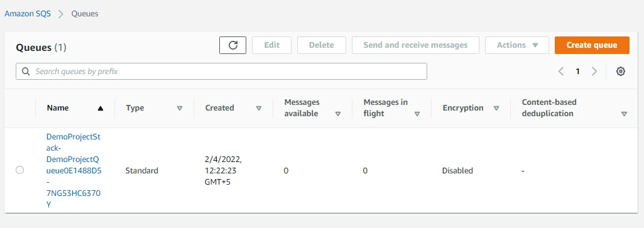
Task: Open the DemoProjectStack queue link
Action: tap(74, 170)
